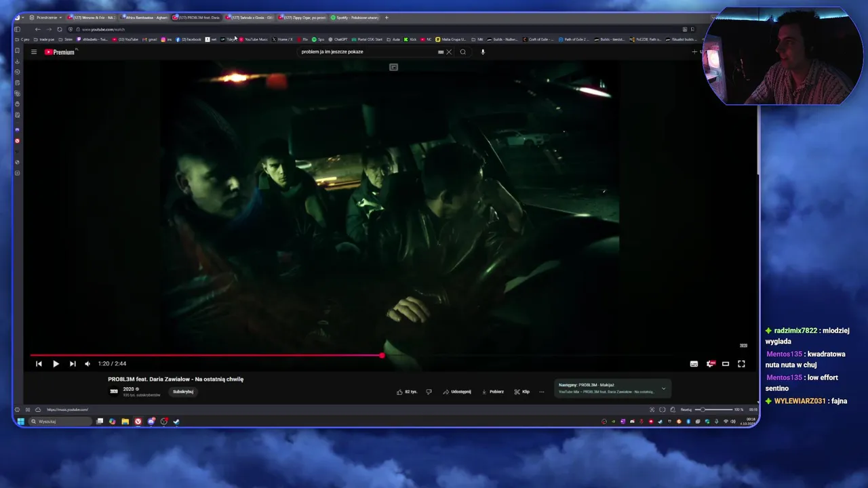Clear the search query text
Viewport: 868px width, 488px height.
click(449, 52)
